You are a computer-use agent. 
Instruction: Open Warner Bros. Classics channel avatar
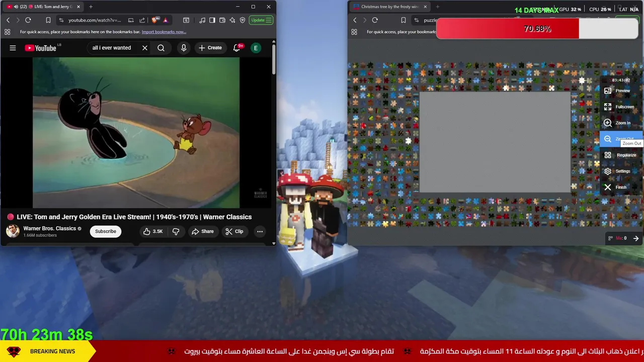(x=13, y=231)
